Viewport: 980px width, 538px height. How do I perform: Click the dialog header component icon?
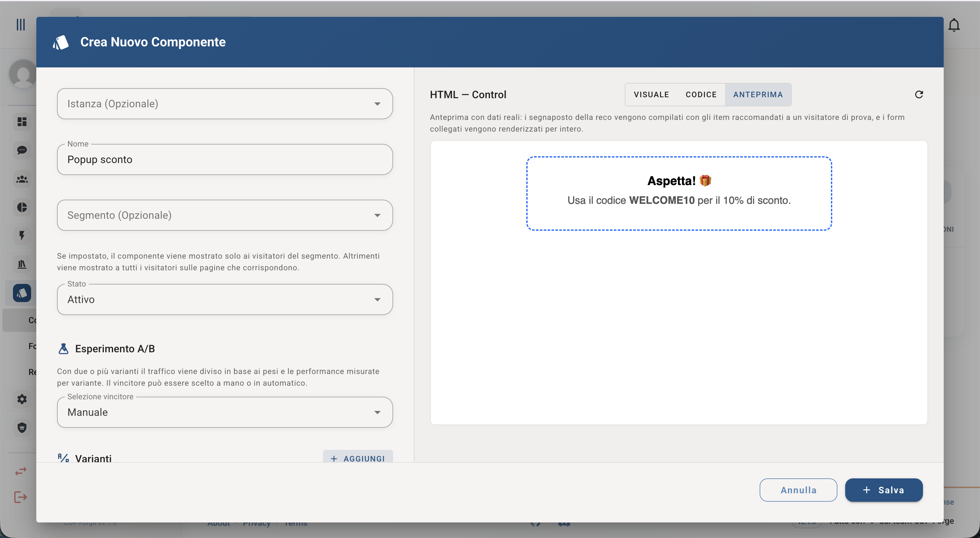pos(61,42)
